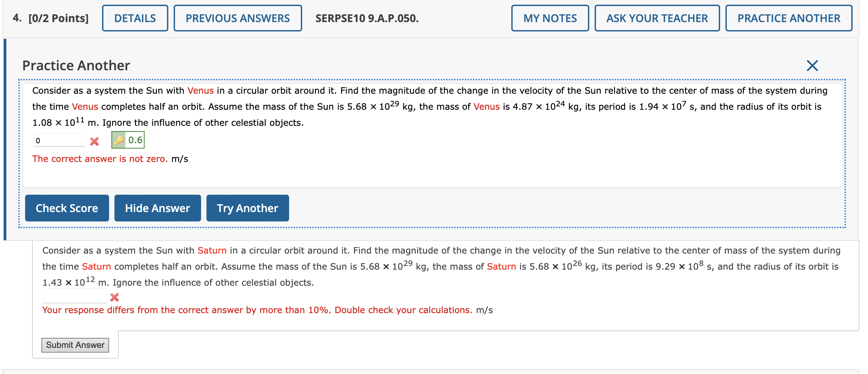Viewport: 868px width, 374px height.
Task: Open MY NOTES
Action: tap(550, 18)
